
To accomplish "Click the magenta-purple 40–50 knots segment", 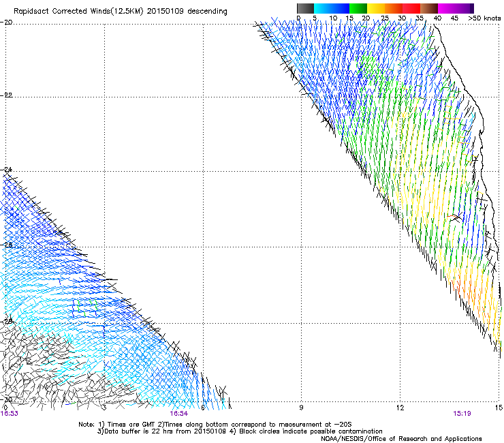I will pos(456,8).
